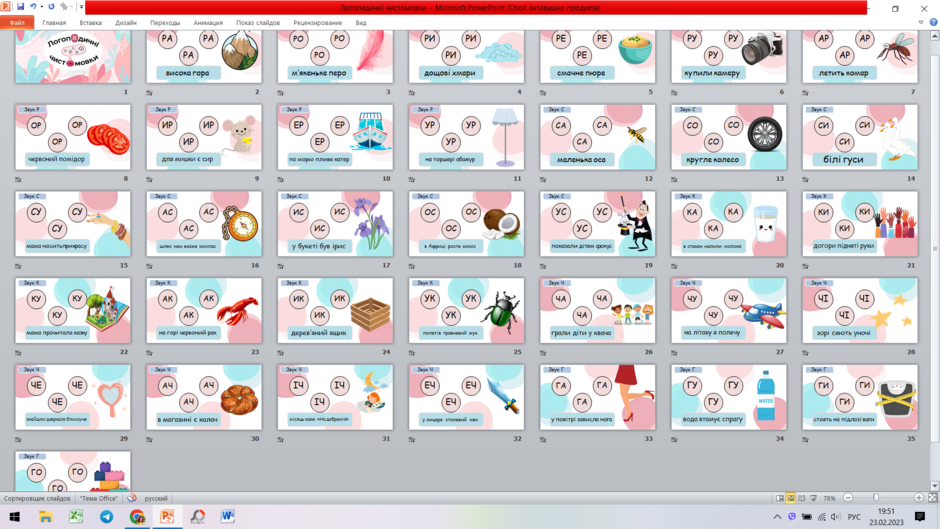This screenshot has width=940, height=529.
Task: Click the zoom slider handle
Action: point(876,498)
